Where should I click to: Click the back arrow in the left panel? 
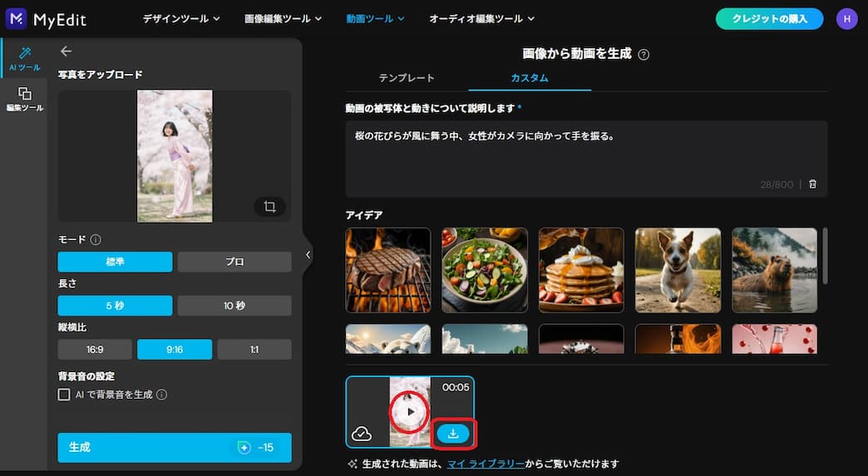click(67, 52)
